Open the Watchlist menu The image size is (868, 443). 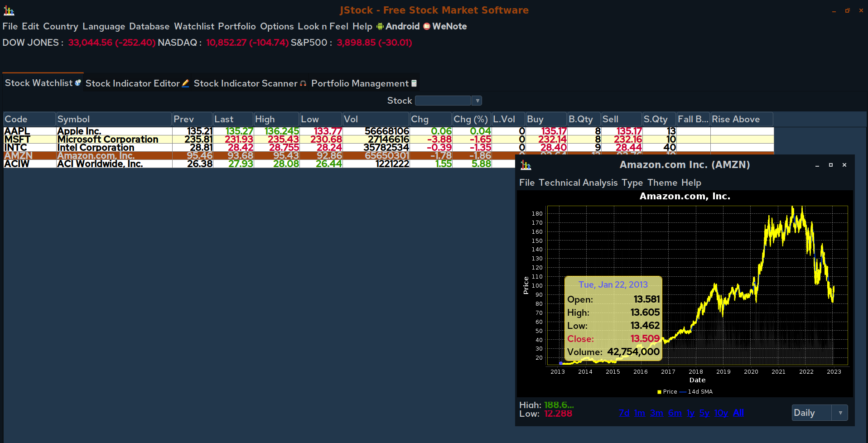(194, 26)
